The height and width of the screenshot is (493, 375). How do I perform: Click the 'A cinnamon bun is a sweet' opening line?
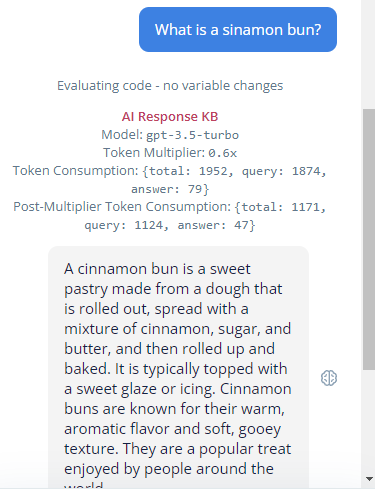coord(157,269)
